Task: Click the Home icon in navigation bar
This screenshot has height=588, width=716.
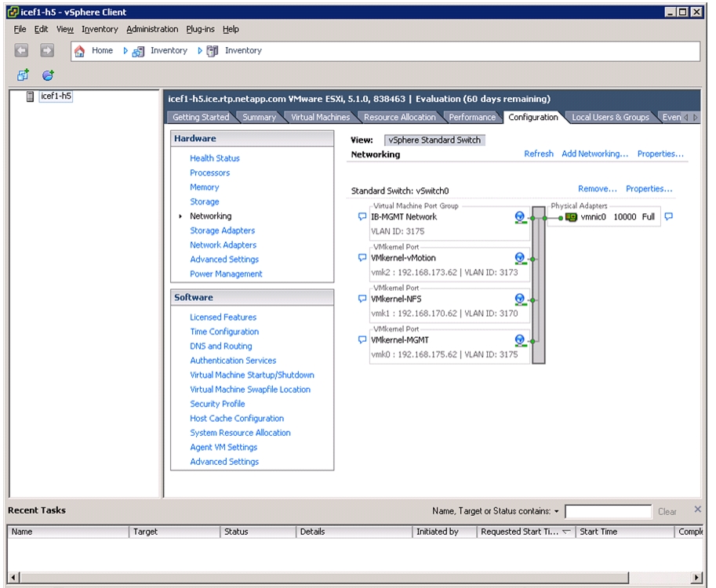Action: pos(79,51)
